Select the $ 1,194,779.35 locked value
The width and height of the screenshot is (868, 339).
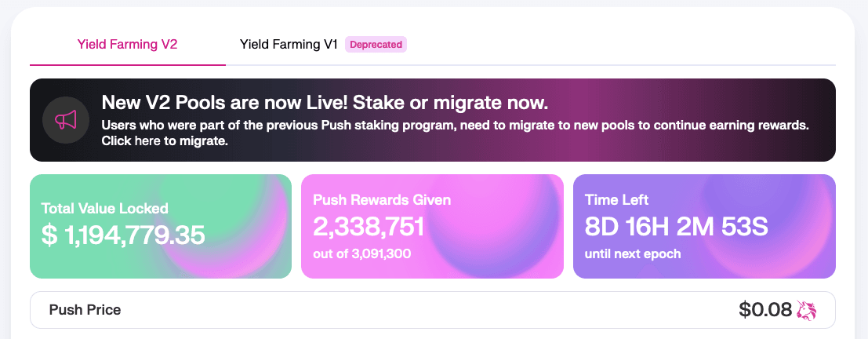click(123, 235)
